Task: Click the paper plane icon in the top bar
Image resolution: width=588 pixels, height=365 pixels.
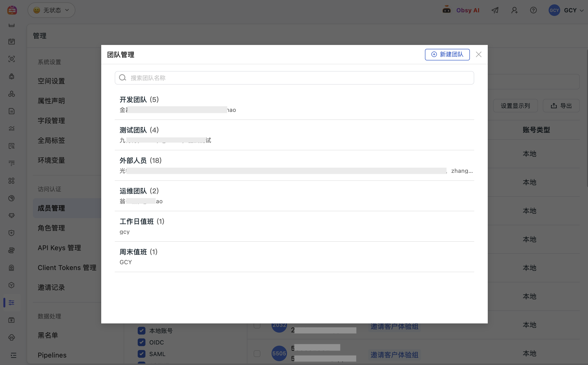Action: 495,10
